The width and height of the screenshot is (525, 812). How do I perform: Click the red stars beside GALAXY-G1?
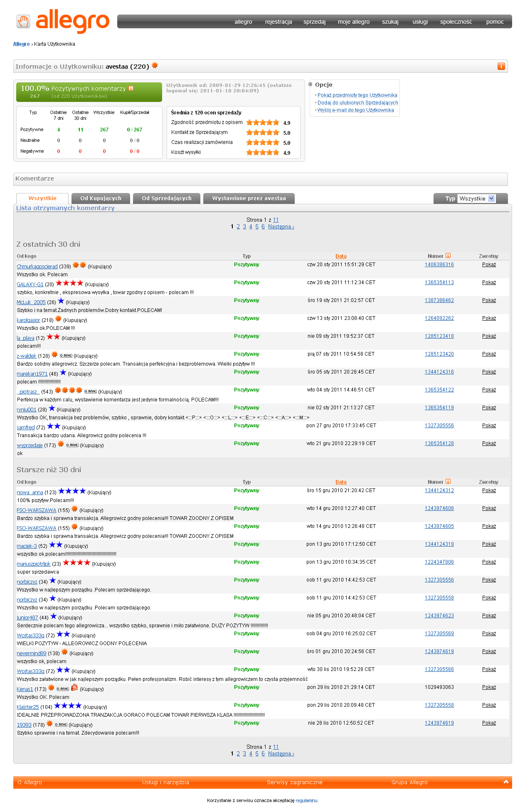point(69,283)
